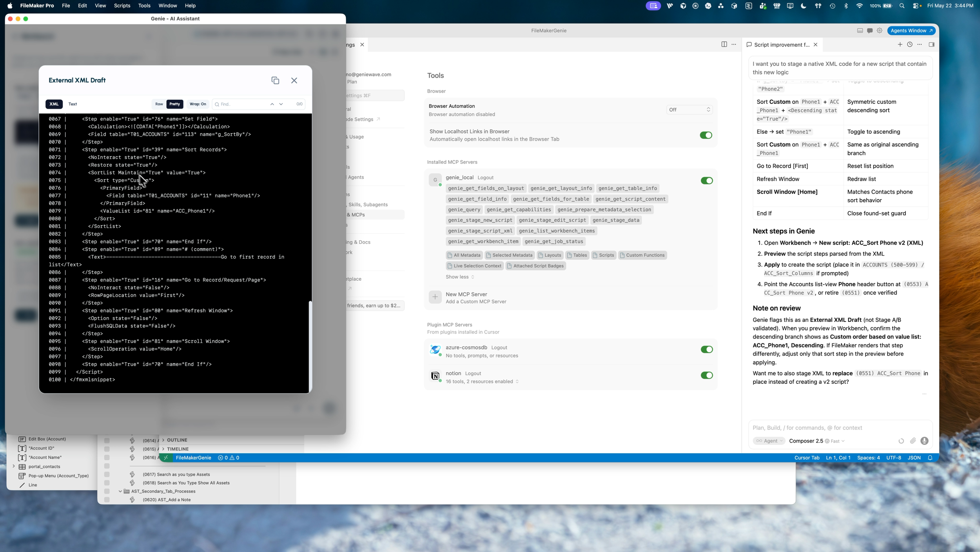Open editor more actions ellipsis
The image size is (980, 552).
click(733, 44)
